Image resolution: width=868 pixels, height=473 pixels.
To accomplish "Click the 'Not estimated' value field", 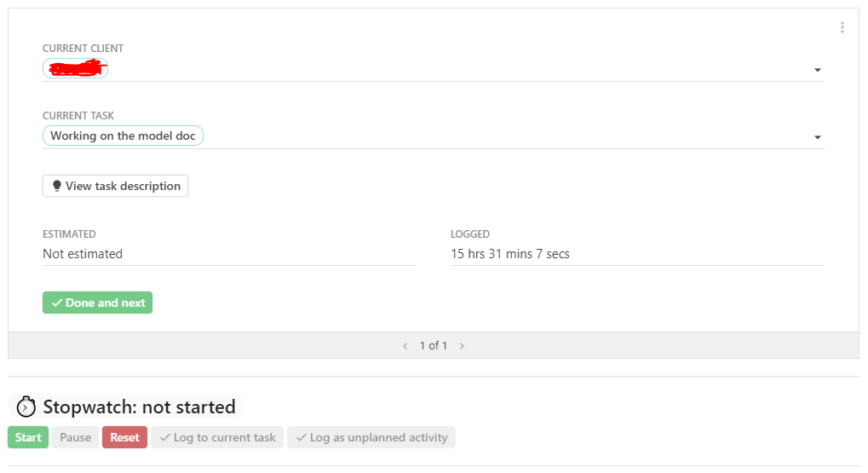I will (83, 253).
